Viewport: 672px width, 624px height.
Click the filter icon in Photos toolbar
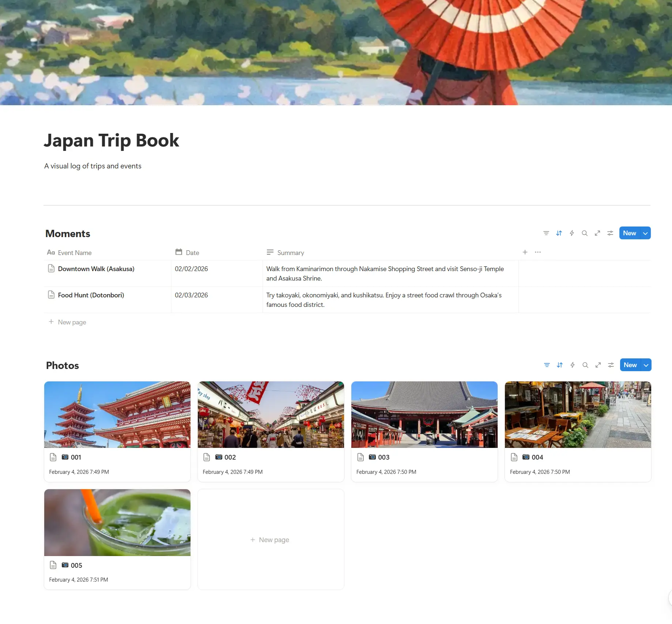tap(547, 365)
